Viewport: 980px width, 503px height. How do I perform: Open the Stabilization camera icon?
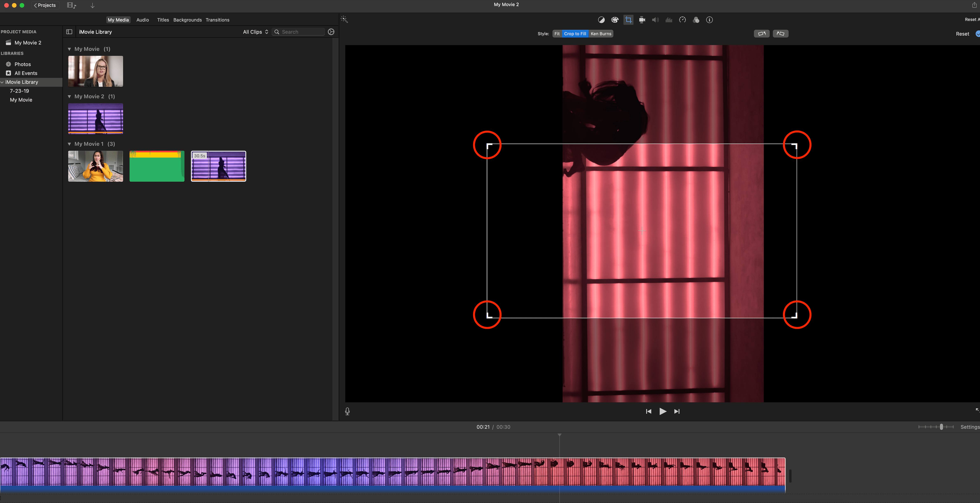[x=642, y=20]
